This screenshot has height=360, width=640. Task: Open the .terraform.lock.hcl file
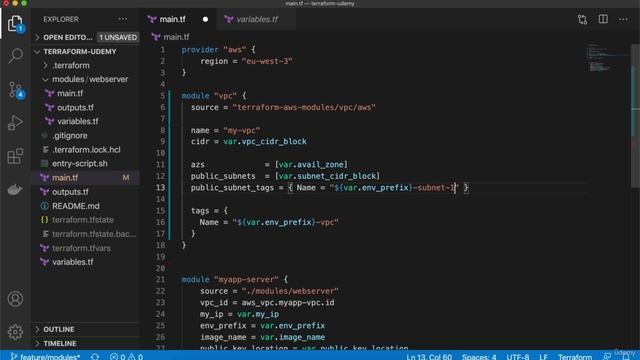(x=86, y=149)
